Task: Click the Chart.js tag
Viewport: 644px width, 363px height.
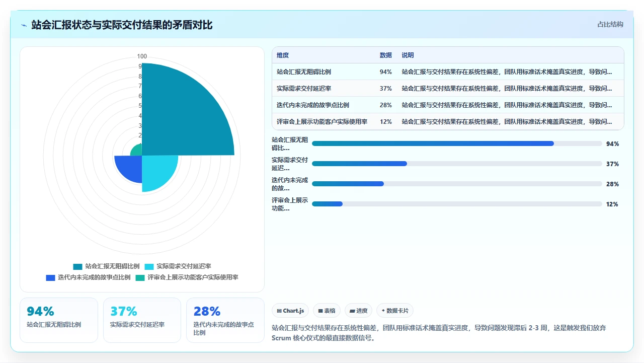Action: coord(291,311)
